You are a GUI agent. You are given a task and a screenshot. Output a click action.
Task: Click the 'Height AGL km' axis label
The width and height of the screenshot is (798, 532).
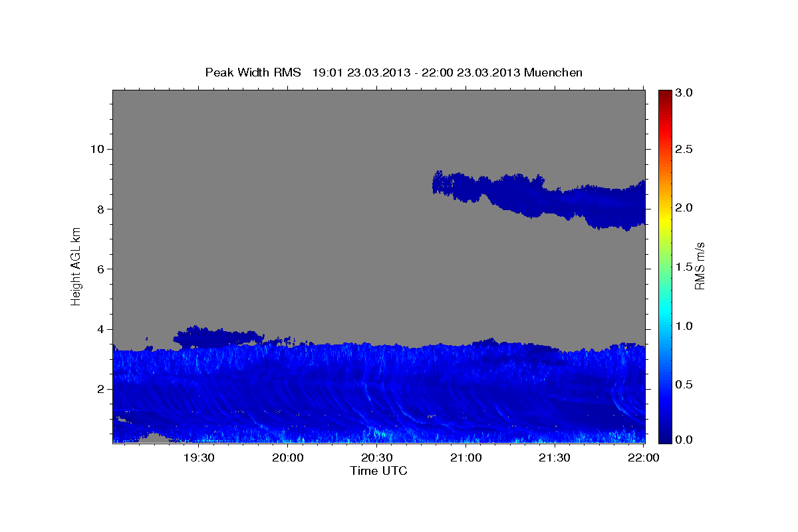point(76,266)
